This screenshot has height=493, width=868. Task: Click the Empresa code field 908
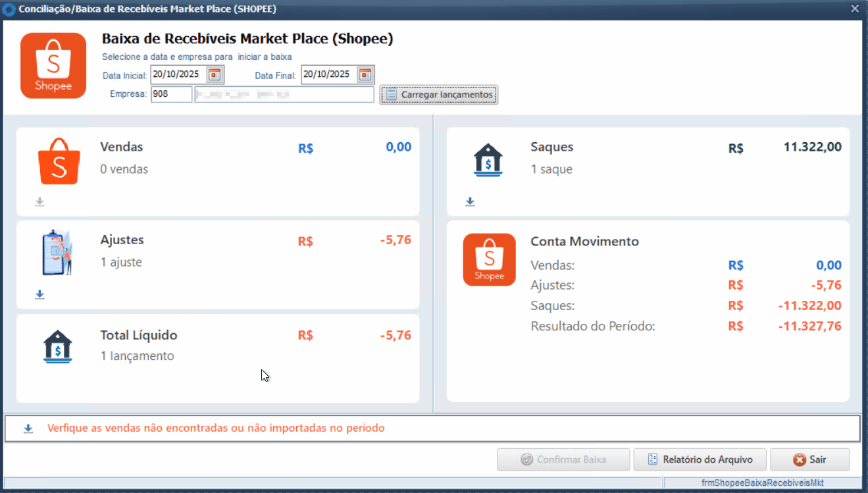pyautogui.click(x=171, y=95)
